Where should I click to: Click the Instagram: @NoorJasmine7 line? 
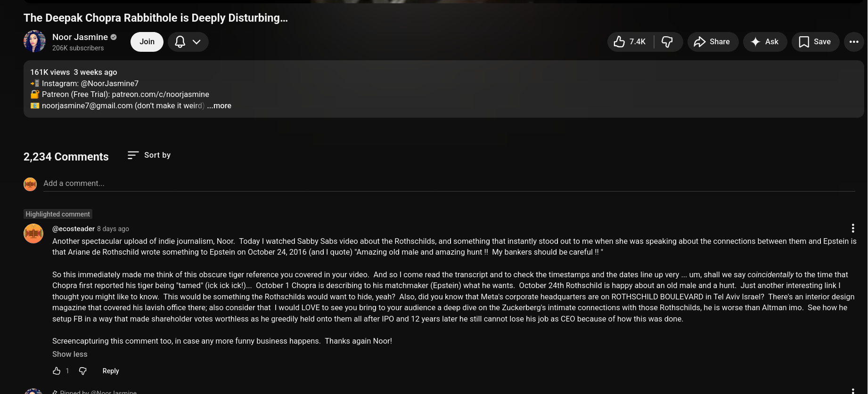click(x=85, y=83)
